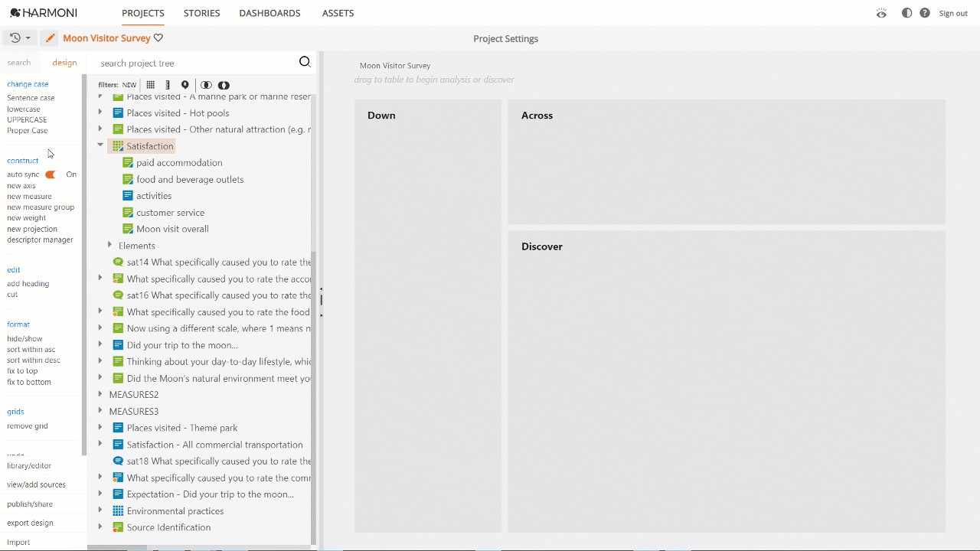Click descriptor manager

coord(40,240)
